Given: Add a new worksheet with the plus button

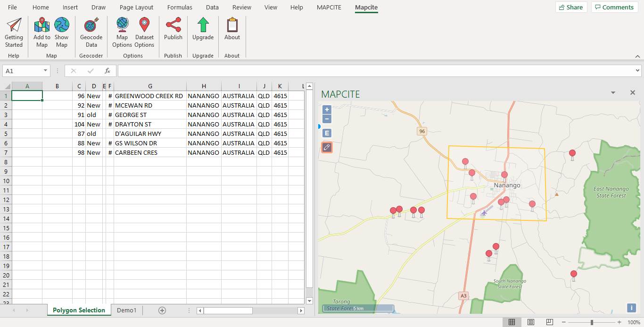Looking at the screenshot, I should tap(162, 310).
